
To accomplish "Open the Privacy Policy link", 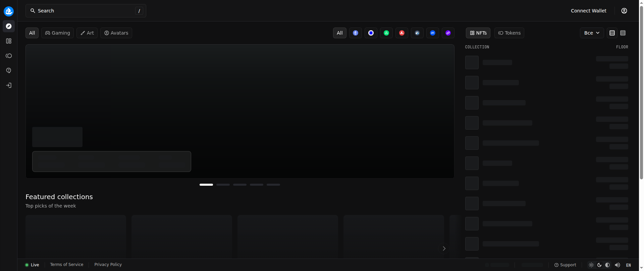I will point(108,265).
